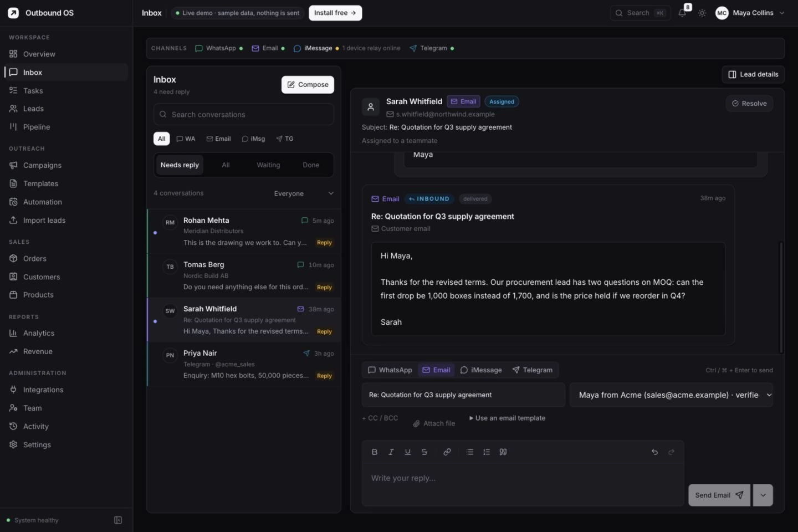Open Maya Collins account menu chevron

782,13
